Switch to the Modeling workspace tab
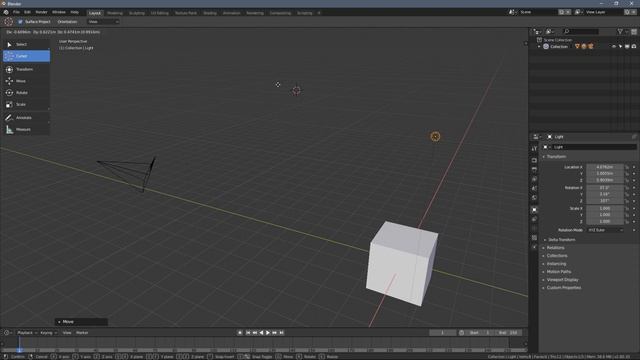The image size is (640, 360). (x=115, y=13)
